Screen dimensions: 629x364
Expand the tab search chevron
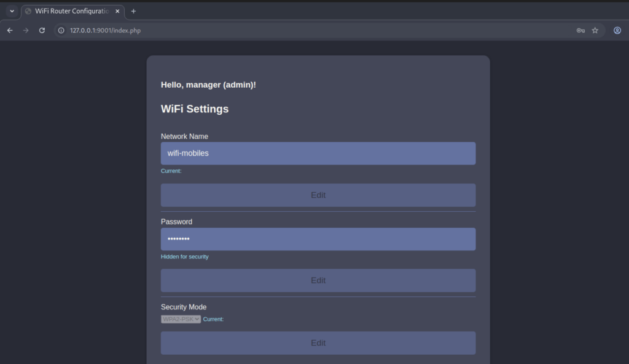tap(11, 11)
